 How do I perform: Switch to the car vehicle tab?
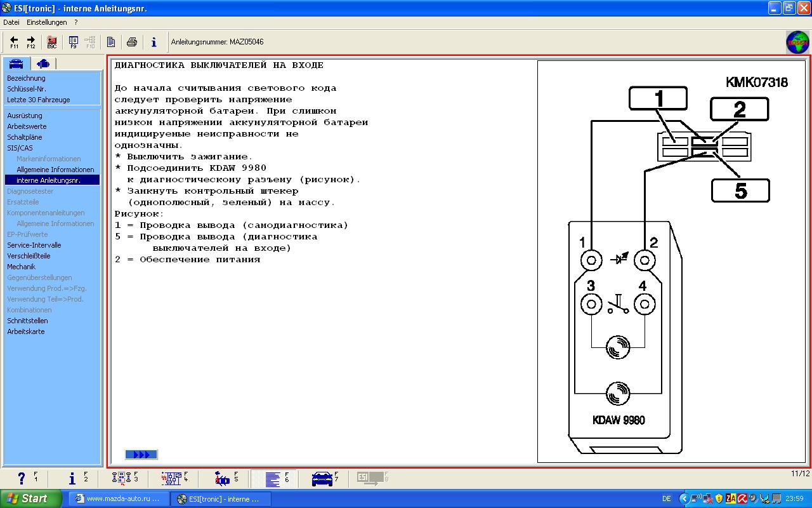point(16,63)
